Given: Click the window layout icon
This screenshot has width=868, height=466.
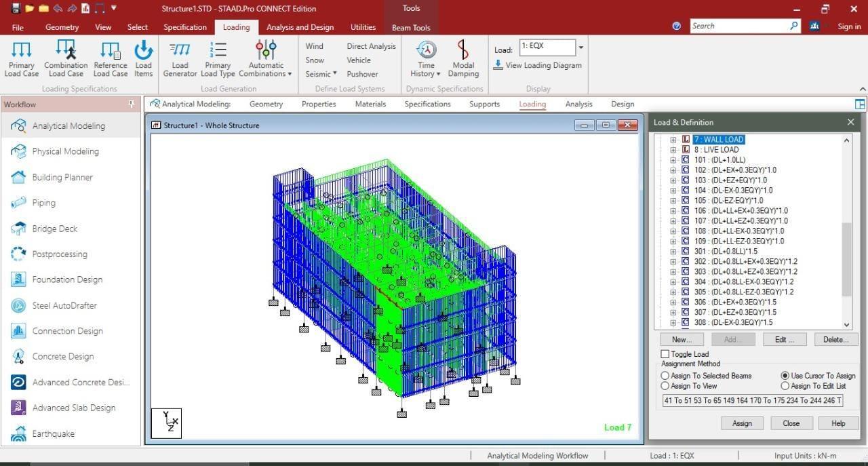Looking at the screenshot, I should (860, 104).
